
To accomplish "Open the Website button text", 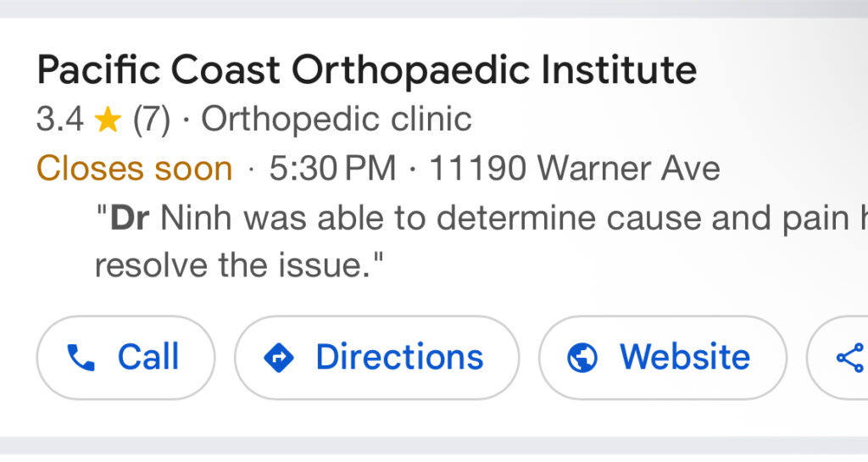I will (x=685, y=358).
